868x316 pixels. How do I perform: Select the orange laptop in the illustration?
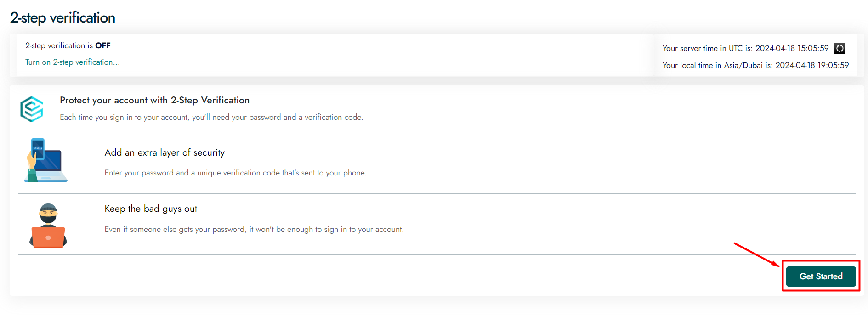[x=48, y=237]
